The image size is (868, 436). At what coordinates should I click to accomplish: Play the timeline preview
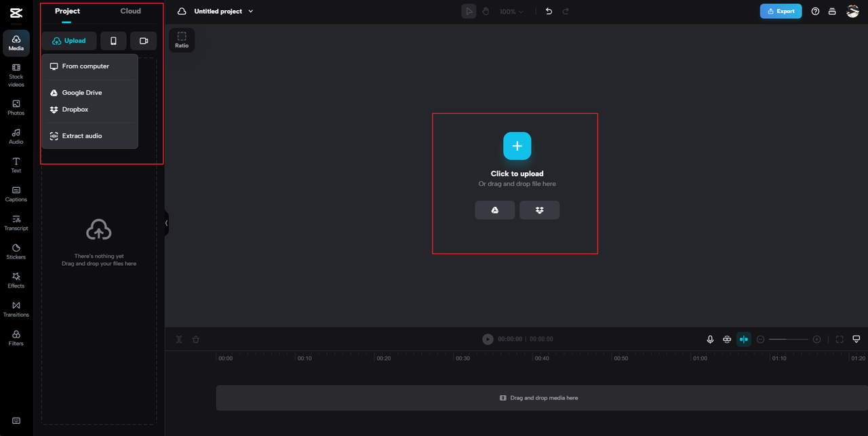tap(488, 339)
